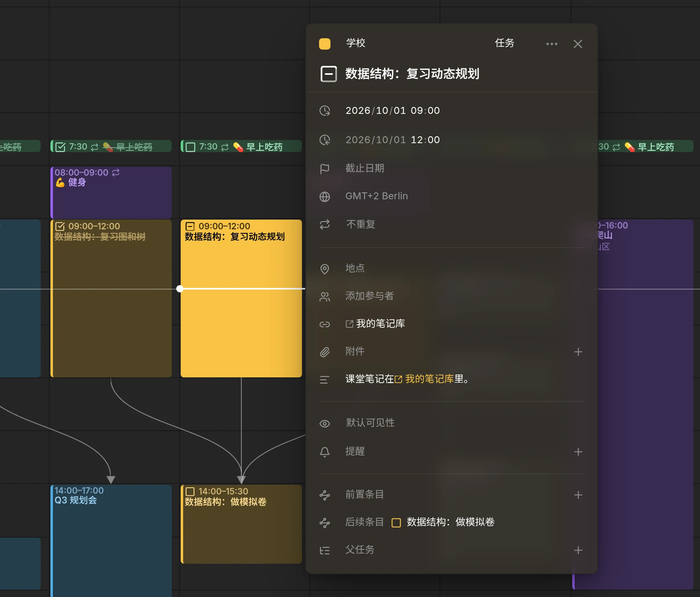Image resolution: width=700 pixels, height=597 pixels.
Task: Uncheck the completed 7:30 早上吃药 task
Action: [x=60, y=147]
